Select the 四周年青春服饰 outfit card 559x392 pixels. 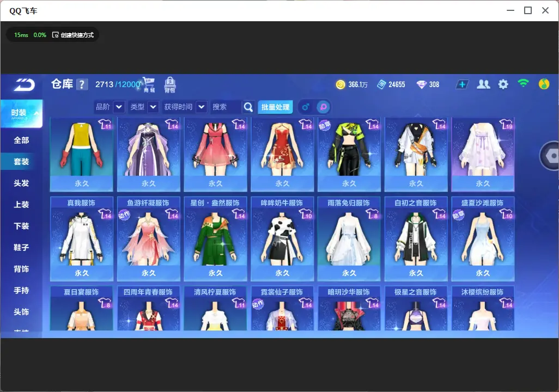pos(148,308)
